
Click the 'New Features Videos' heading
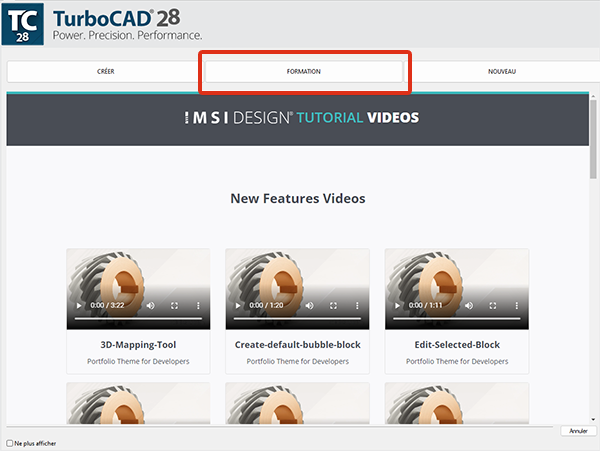[298, 199]
